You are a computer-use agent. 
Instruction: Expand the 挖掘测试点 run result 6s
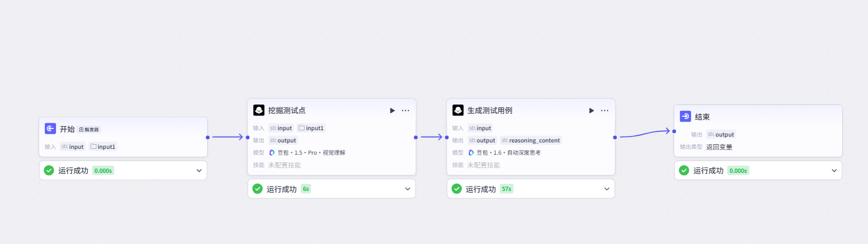point(407,189)
